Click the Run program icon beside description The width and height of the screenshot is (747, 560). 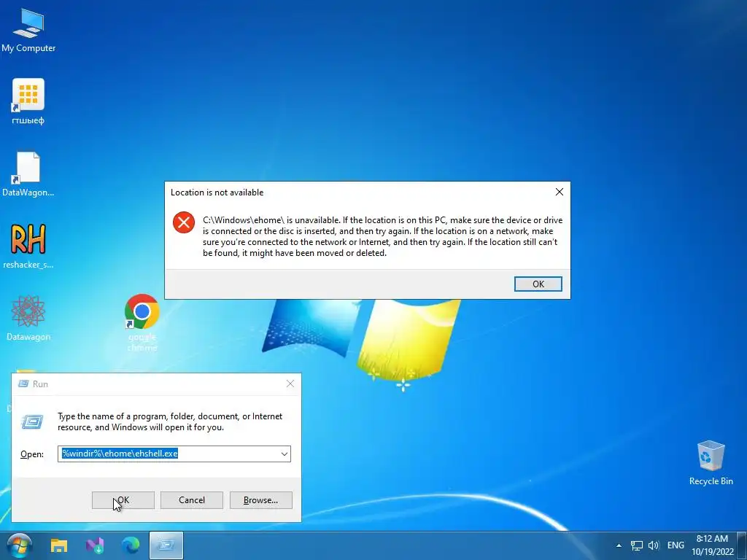point(32,421)
